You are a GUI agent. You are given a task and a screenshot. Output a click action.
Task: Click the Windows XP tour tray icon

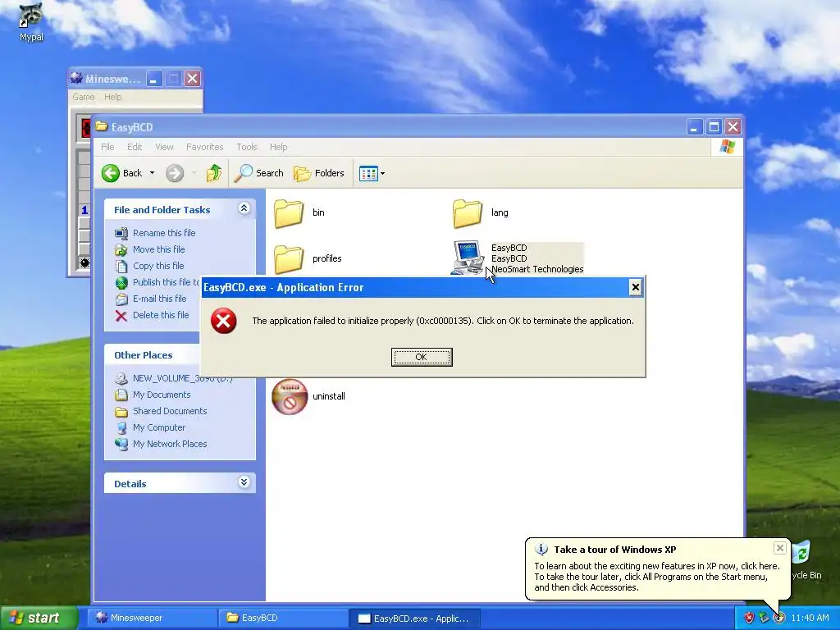[779, 619]
